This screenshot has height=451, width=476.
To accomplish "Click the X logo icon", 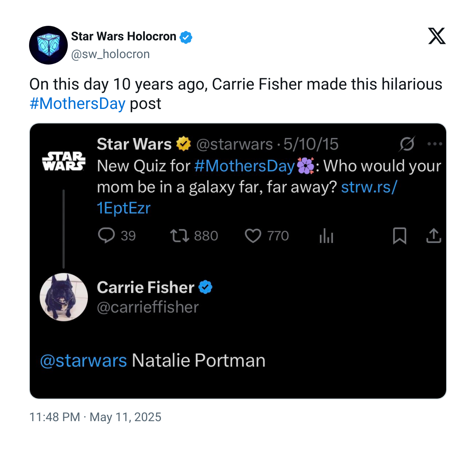I will [436, 36].
